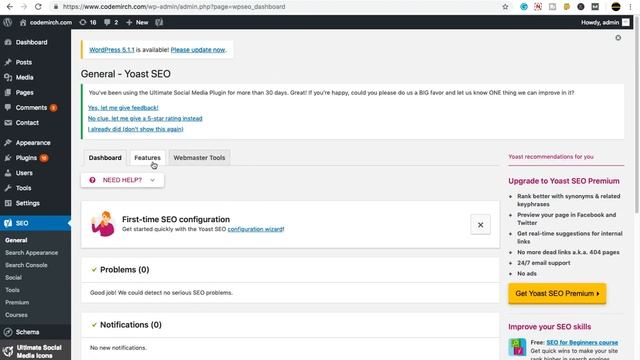Select Tools under the SEO submenu
The height and width of the screenshot is (360, 640).
point(12,290)
